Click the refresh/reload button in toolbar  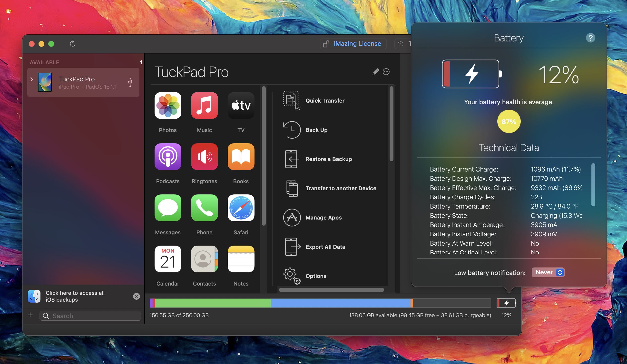(x=72, y=43)
